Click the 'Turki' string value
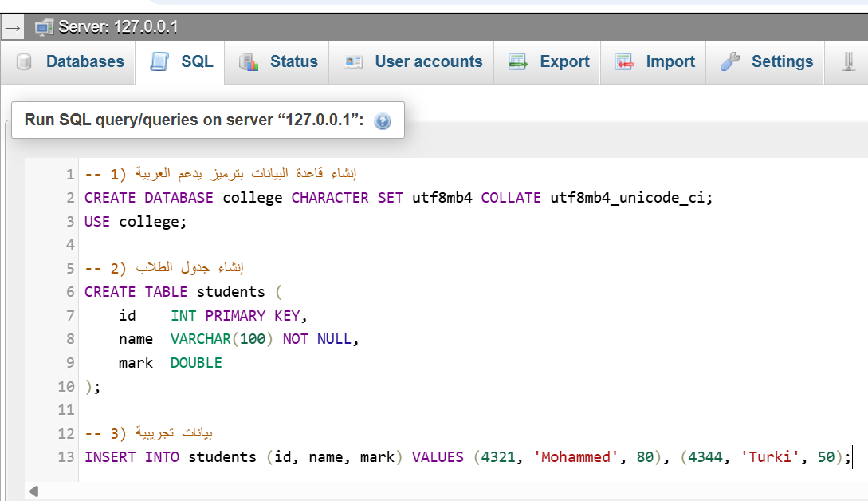868x501 pixels. click(770, 456)
